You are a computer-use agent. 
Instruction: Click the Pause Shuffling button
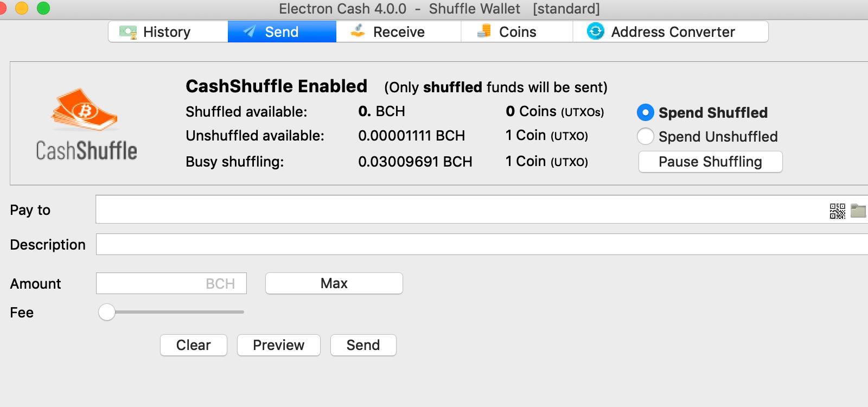click(710, 161)
